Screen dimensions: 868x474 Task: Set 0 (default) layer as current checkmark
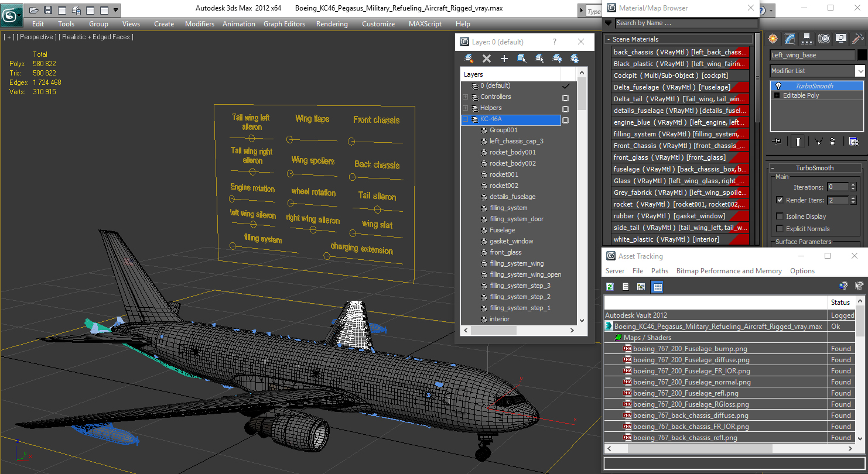point(566,86)
